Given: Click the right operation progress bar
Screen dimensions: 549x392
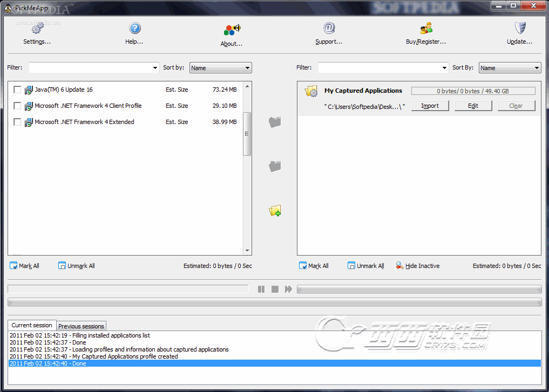Looking at the screenshot, I should 419,289.
